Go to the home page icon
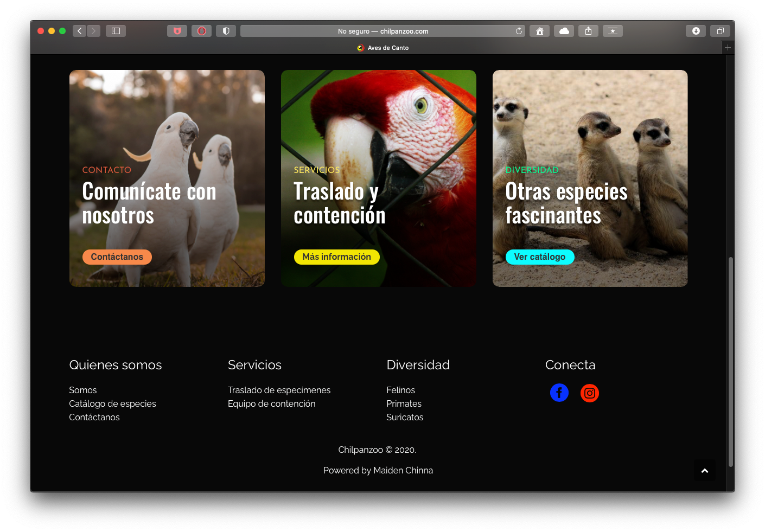This screenshot has height=532, width=765. coord(539,31)
